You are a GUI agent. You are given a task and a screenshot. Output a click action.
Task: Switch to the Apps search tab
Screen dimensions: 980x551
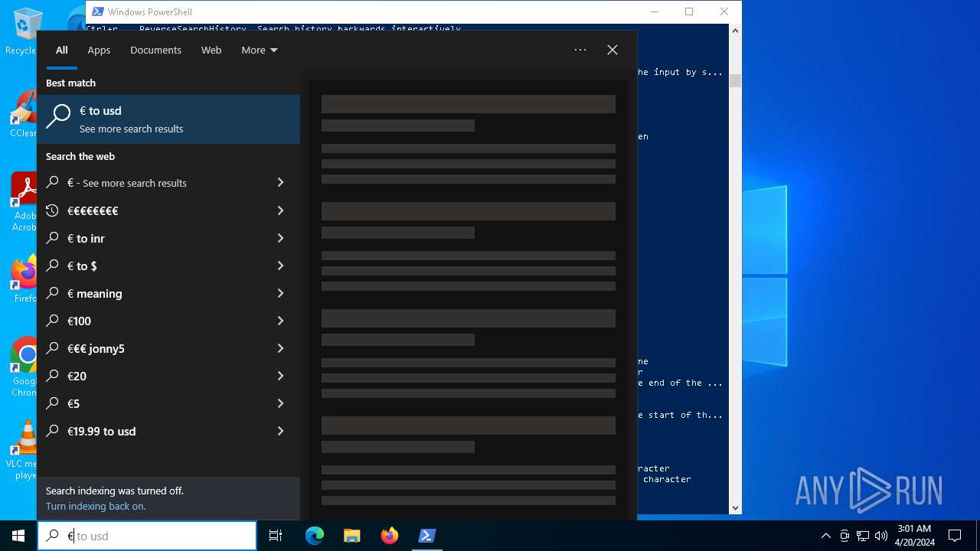[99, 50]
